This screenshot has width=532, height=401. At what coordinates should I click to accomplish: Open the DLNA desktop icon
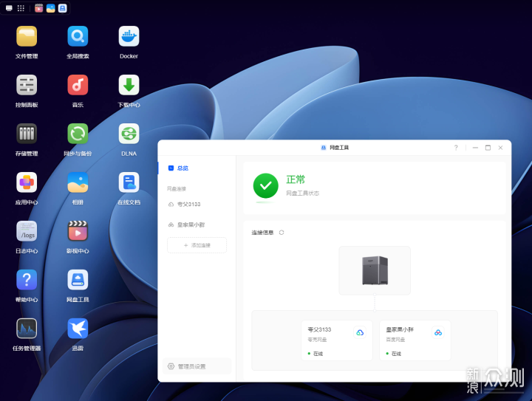pyautogui.click(x=129, y=134)
